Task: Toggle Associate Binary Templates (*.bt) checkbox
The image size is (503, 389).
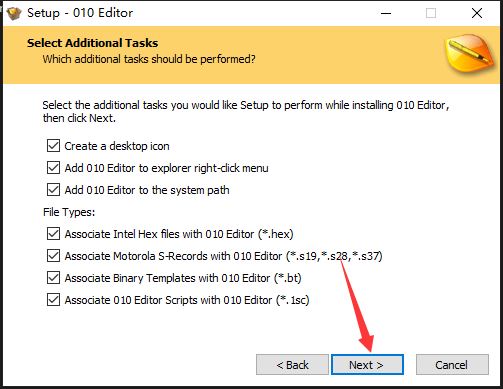Action: tap(53, 278)
